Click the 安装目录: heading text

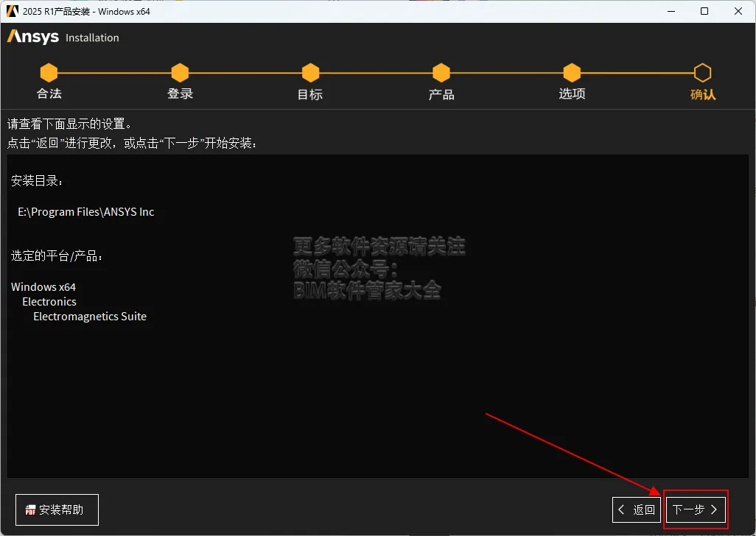pyautogui.click(x=37, y=181)
